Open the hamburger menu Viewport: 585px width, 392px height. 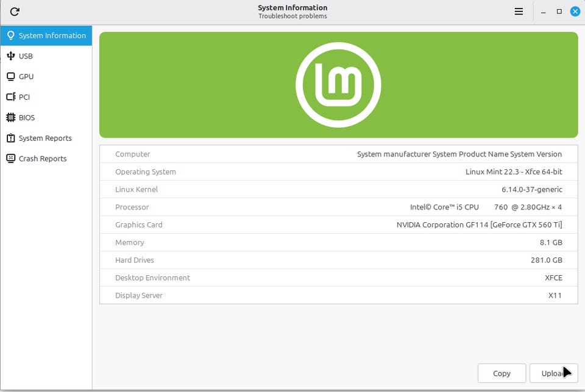[x=519, y=12]
